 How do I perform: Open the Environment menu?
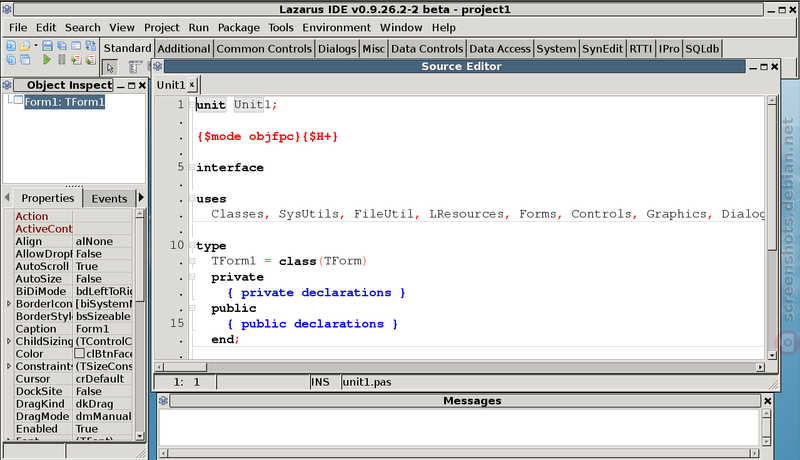(337, 28)
